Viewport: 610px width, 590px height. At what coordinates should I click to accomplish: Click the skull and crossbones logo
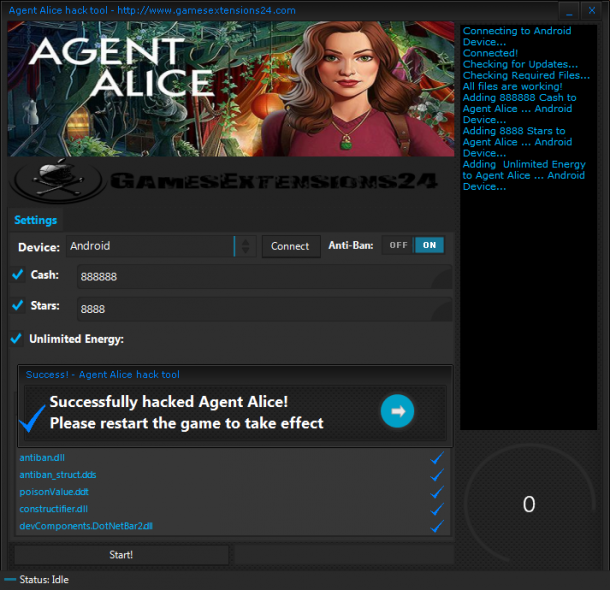[58, 180]
